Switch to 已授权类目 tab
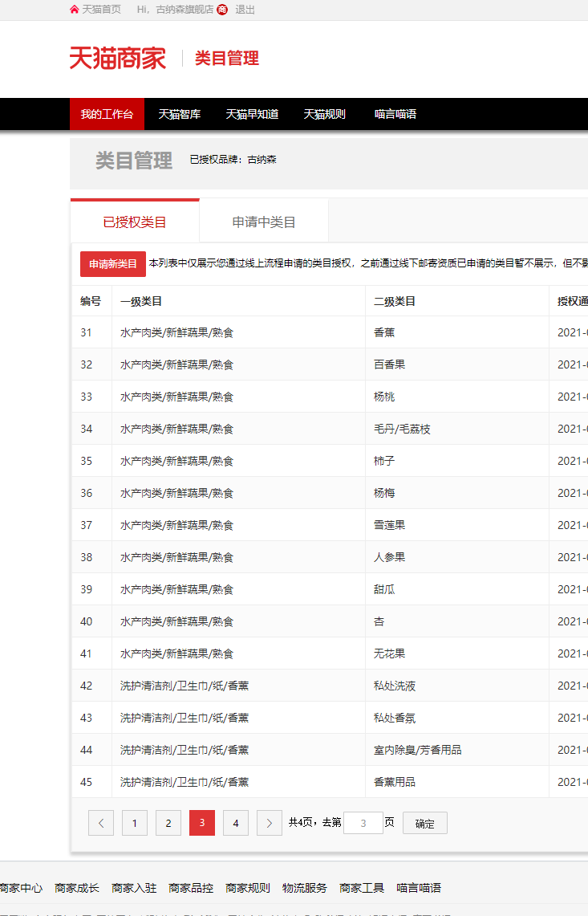The width and height of the screenshot is (588, 916). tap(135, 222)
